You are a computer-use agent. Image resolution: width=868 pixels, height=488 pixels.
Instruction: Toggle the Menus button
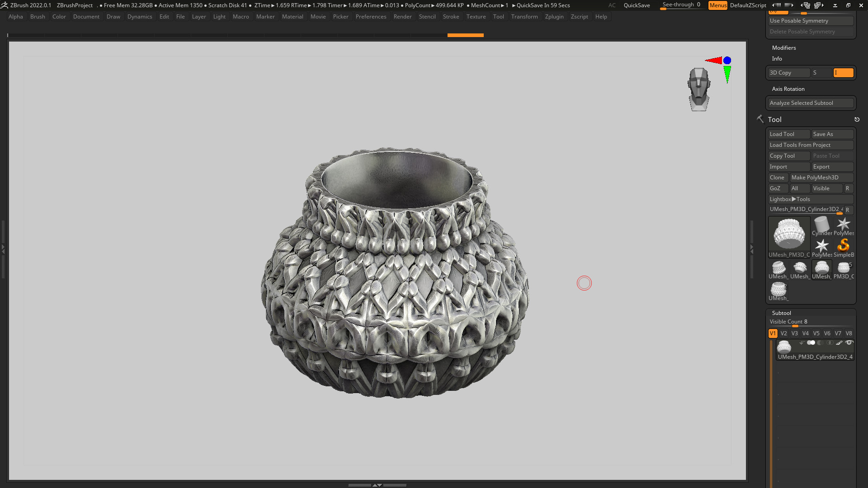click(718, 5)
